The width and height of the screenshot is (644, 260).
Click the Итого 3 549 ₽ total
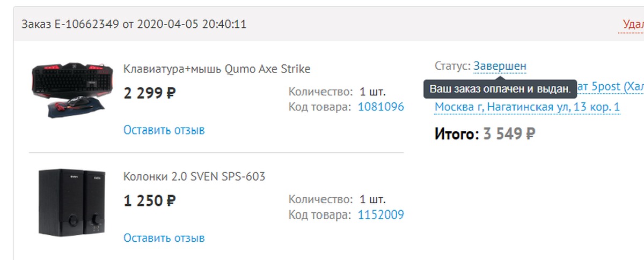pyautogui.click(x=485, y=133)
